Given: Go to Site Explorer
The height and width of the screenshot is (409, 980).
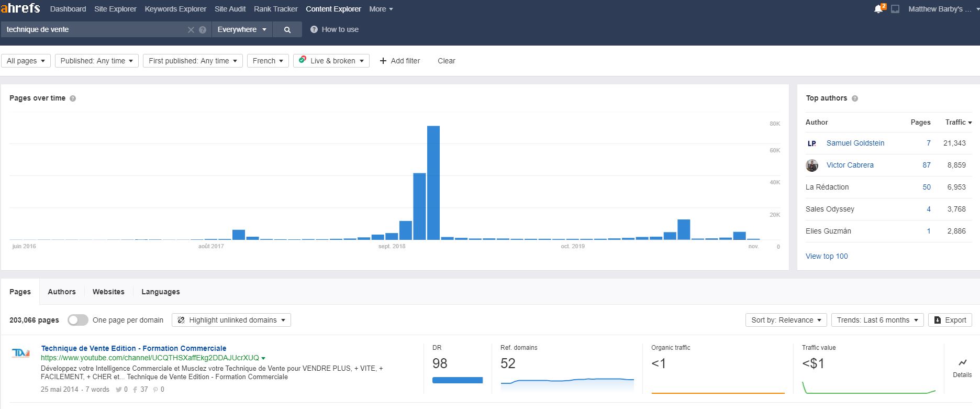Looking at the screenshot, I should click(x=115, y=9).
